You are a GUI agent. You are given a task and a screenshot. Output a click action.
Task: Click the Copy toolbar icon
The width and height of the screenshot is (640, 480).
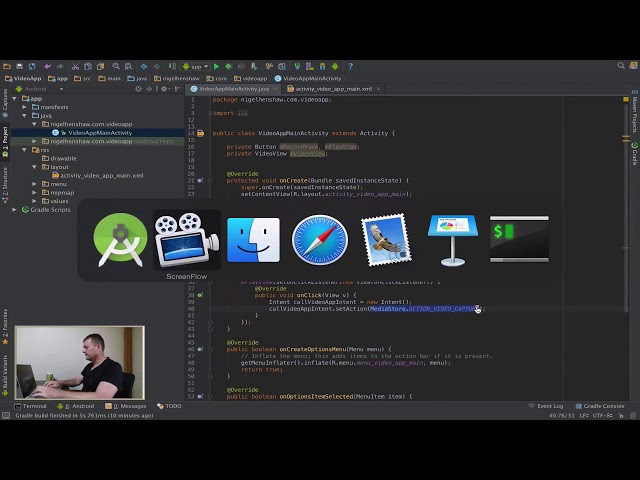[88, 66]
